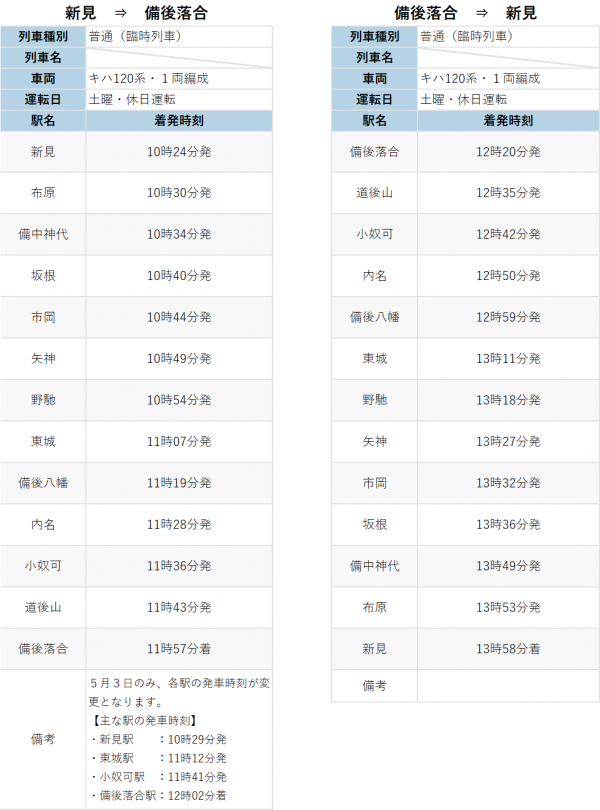Image resolution: width=600 pixels, height=810 pixels.
Task: Click 備後八幡 station beside 12時59分発
Action: point(374,317)
